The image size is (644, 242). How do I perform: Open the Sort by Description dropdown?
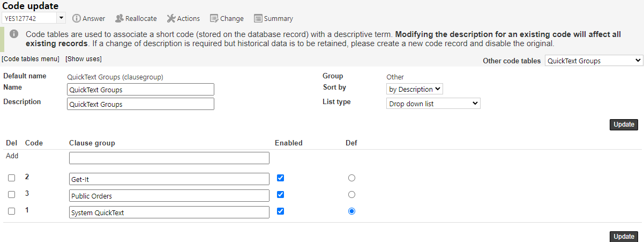point(415,89)
